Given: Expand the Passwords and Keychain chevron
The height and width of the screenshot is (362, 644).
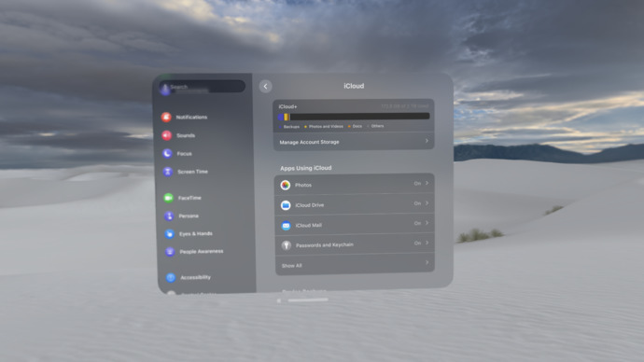Looking at the screenshot, I should click(x=427, y=243).
